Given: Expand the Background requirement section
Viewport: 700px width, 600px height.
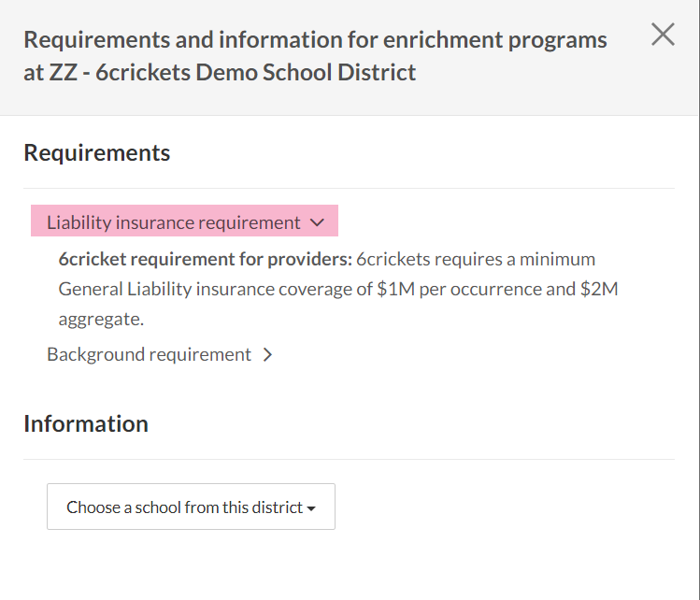Looking at the screenshot, I should point(150,354).
